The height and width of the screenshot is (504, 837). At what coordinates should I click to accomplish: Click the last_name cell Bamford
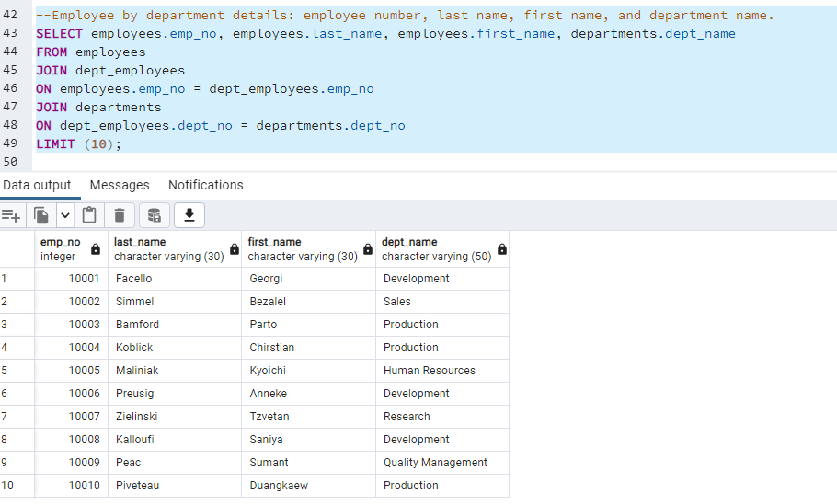coord(175,325)
